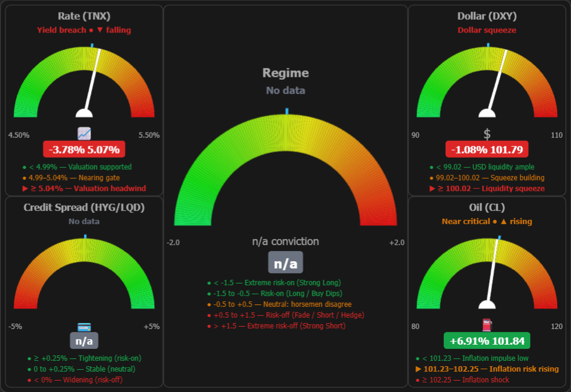
Task: Click the Nearing gate legend row
Action: click(71, 177)
